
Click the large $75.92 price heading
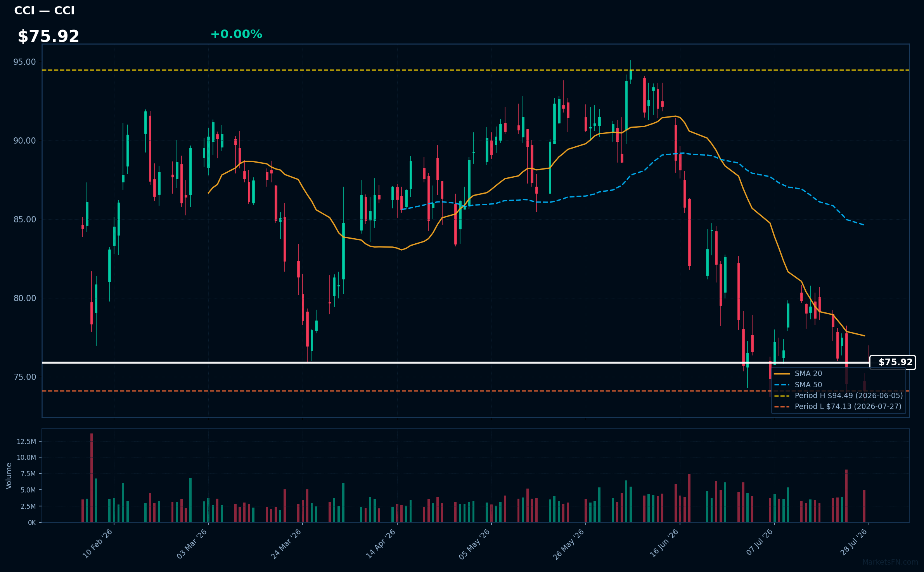point(48,36)
